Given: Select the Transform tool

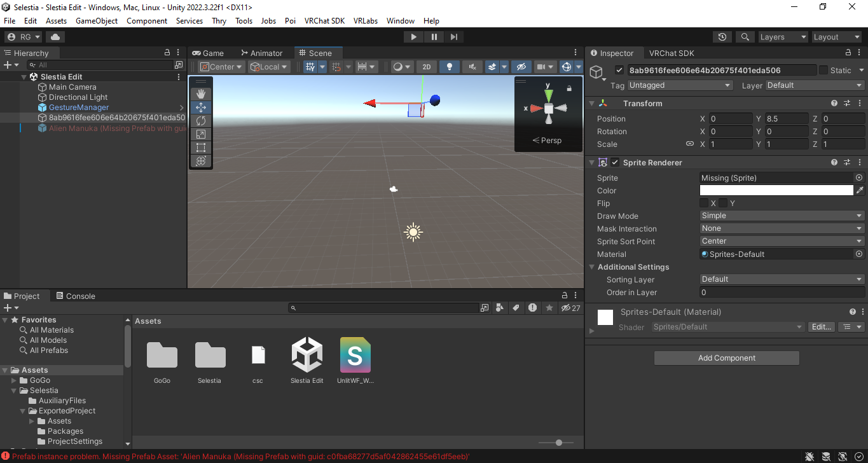Looking at the screenshot, I should click(201, 161).
